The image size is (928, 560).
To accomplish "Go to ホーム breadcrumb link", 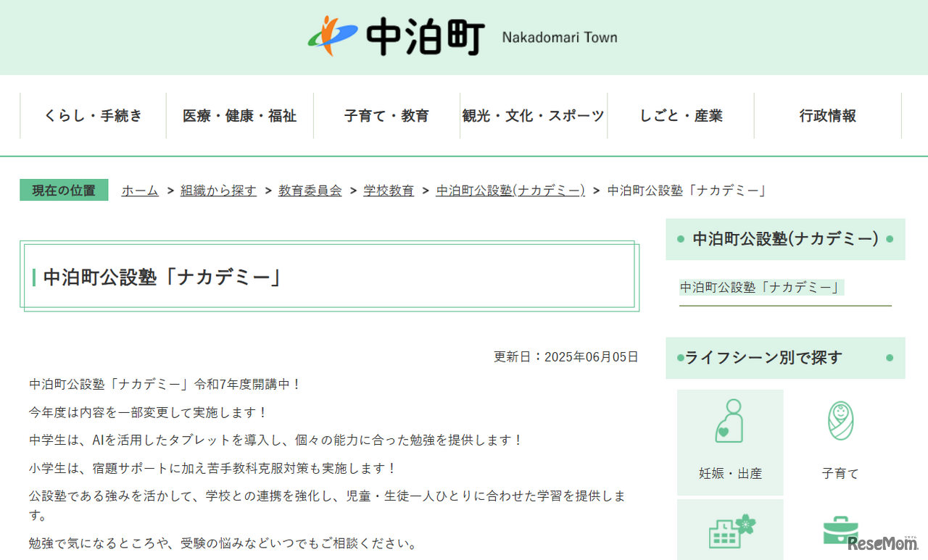I will 140,191.
